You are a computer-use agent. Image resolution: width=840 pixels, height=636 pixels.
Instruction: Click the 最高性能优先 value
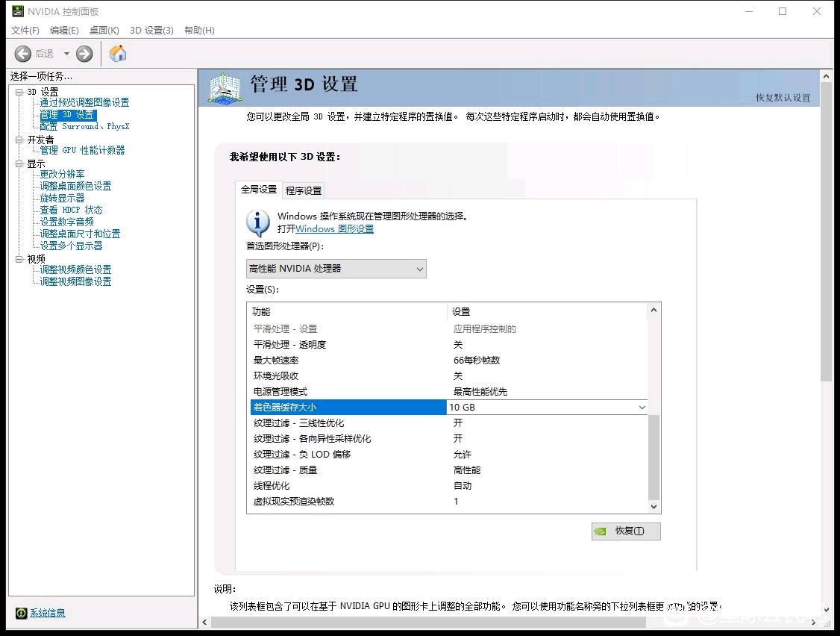[x=480, y=392]
